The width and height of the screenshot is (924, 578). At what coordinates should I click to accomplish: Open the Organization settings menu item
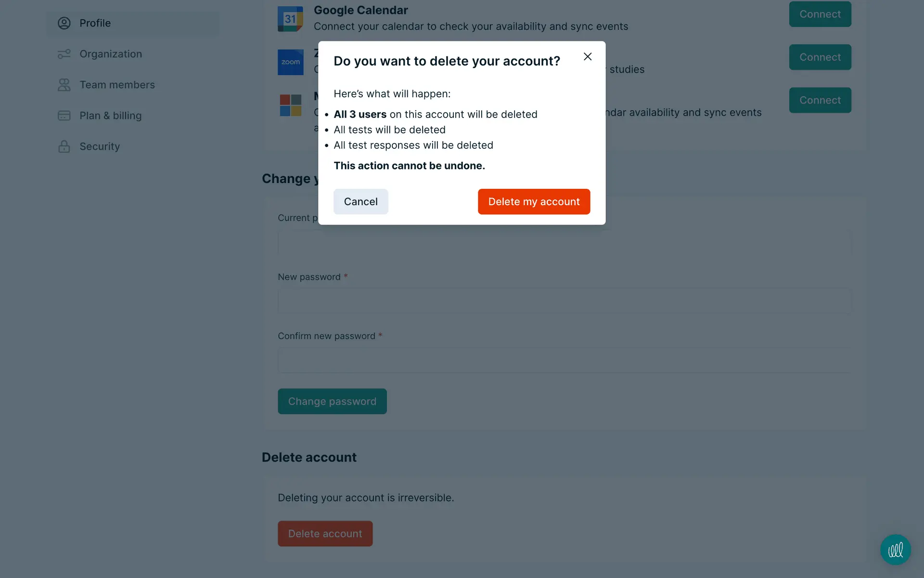(x=111, y=54)
